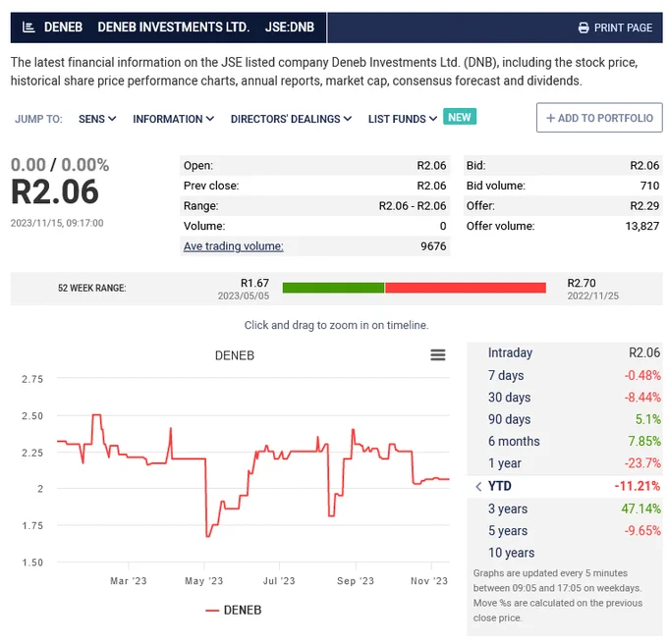Click the 52 week low R1.67
The image size is (668, 644).
point(254,283)
